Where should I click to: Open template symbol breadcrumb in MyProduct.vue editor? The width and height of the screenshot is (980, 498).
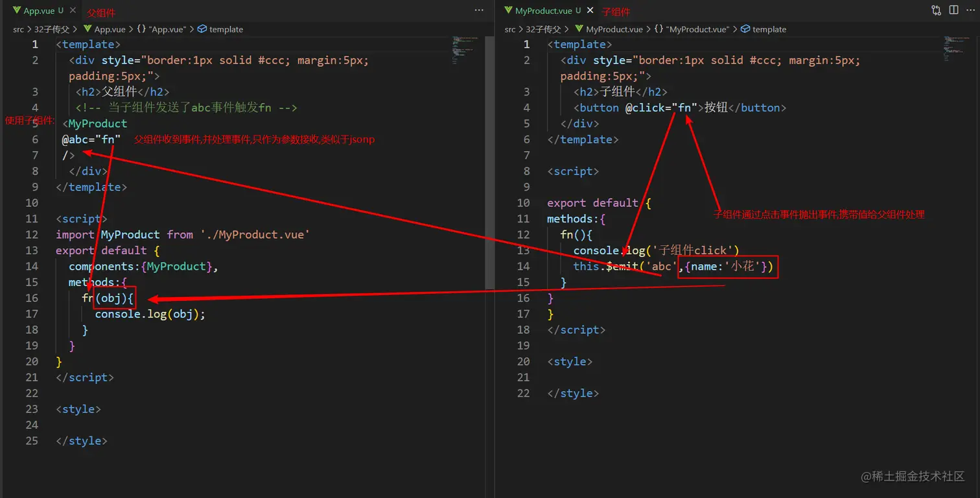(x=764, y=29)
